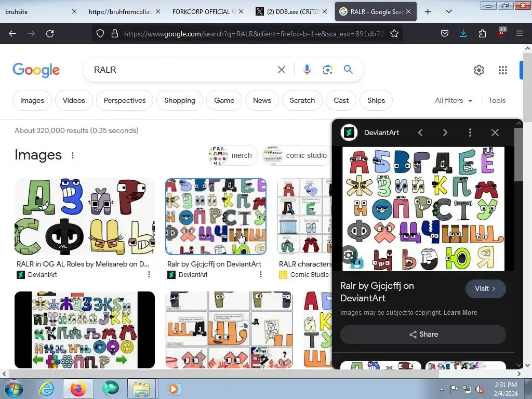Show next image in preview panel
This screenshot has width=532, height=399.
pos(445,132)
